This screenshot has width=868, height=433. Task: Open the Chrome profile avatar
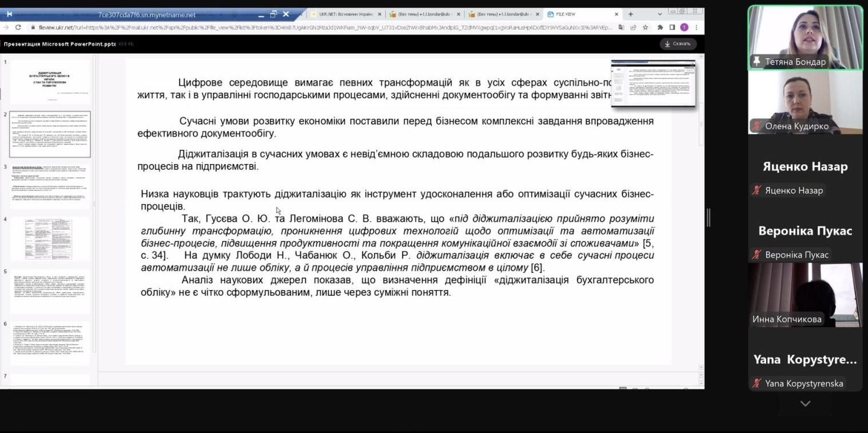[684, 27]
